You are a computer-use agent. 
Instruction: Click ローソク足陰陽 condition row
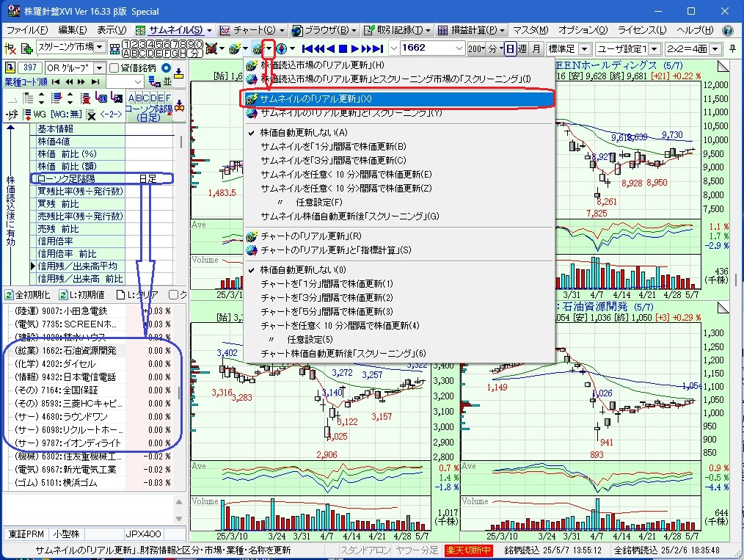(x=101, y=179)
